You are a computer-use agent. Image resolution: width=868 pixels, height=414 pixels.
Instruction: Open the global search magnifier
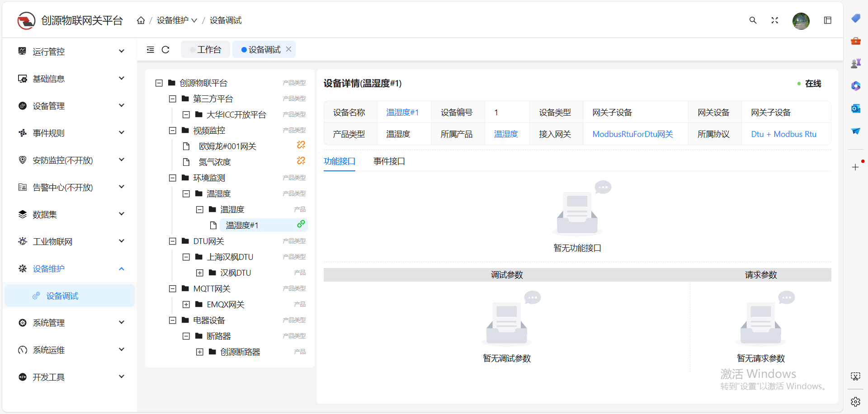click(x=753, y=20)
